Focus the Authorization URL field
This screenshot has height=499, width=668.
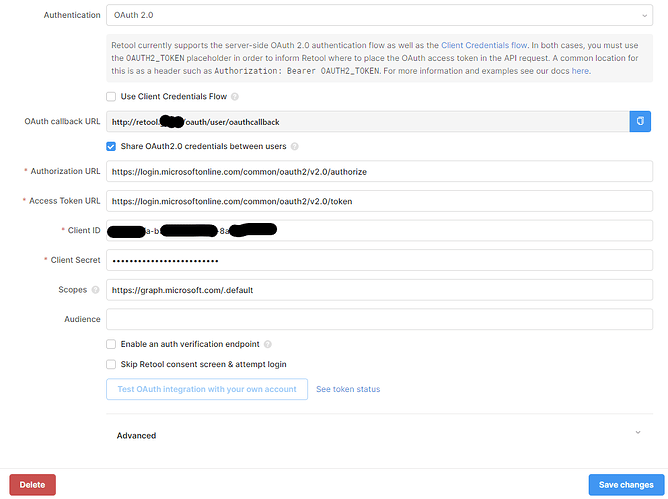[x=379, y=171]
